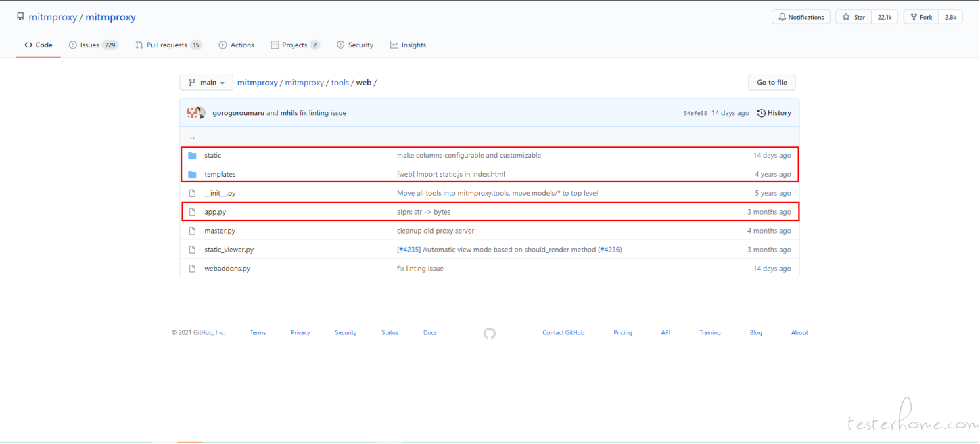Open the static folder

coord(213,156)
